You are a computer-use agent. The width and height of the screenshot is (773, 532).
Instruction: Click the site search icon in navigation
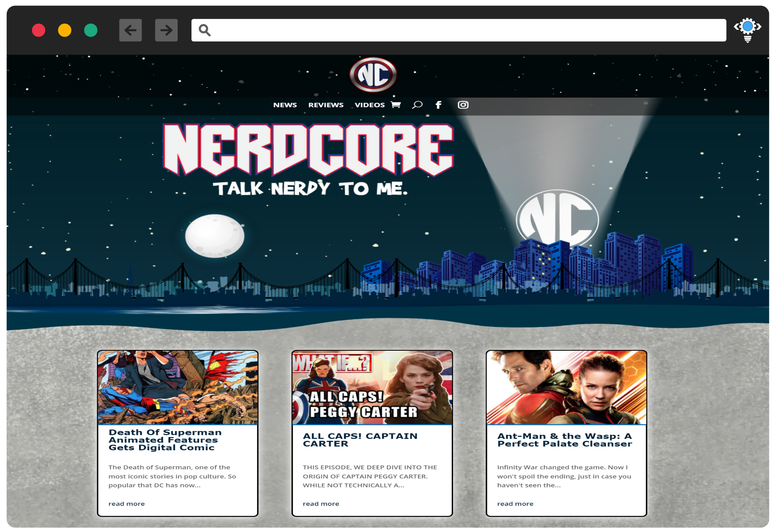pyautogui.click(x=417, y=105)
